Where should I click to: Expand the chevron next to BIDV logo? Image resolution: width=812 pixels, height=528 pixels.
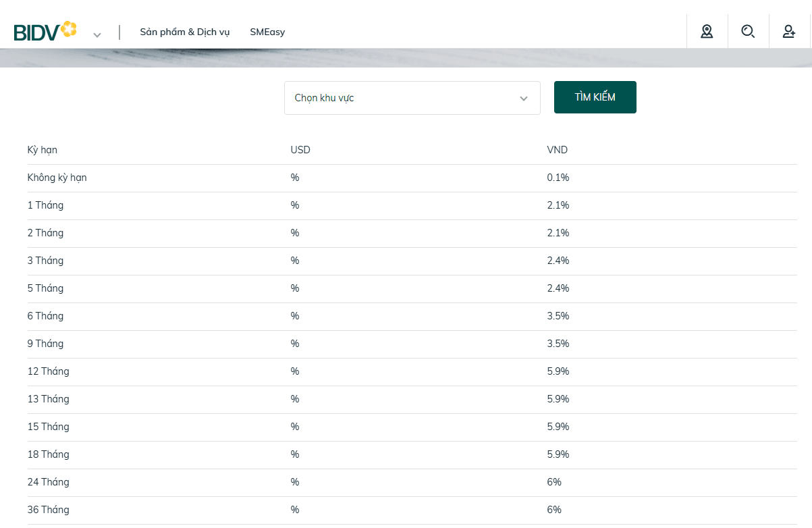click(x=97, y=35)
